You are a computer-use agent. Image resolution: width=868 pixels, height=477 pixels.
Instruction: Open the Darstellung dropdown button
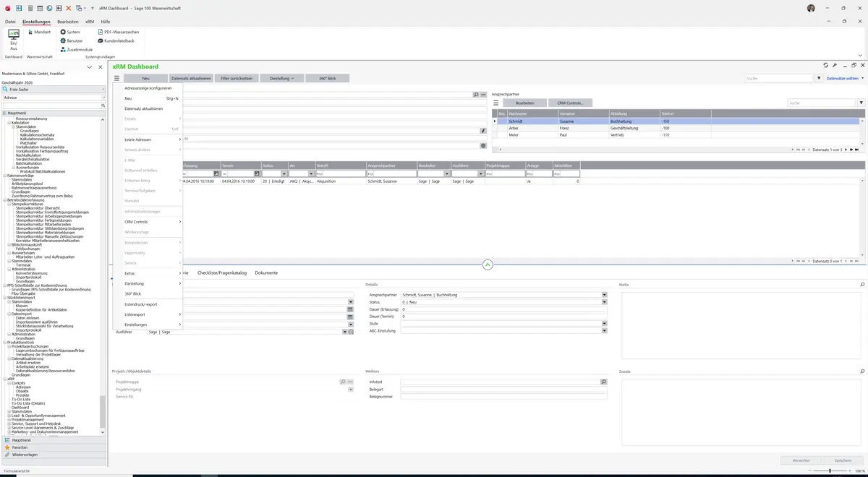click(x=281, y=78)
